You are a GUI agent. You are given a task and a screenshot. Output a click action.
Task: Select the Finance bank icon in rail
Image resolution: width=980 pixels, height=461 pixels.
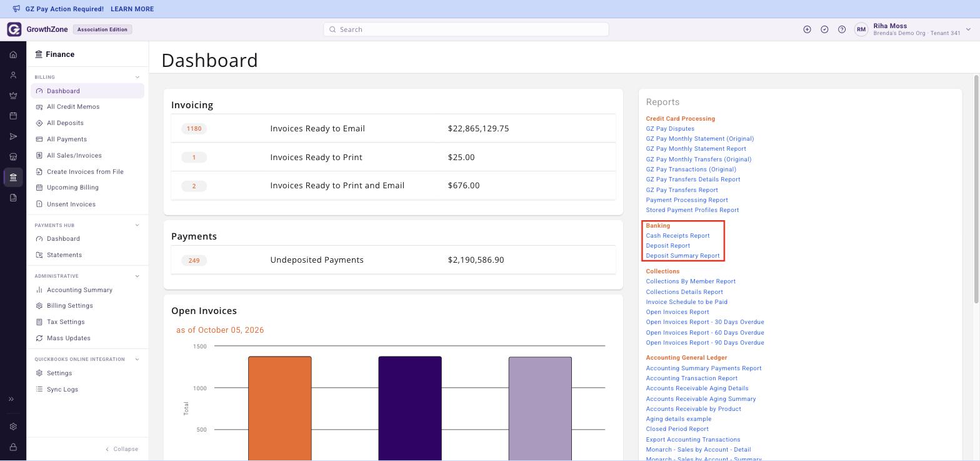[13, 177]
